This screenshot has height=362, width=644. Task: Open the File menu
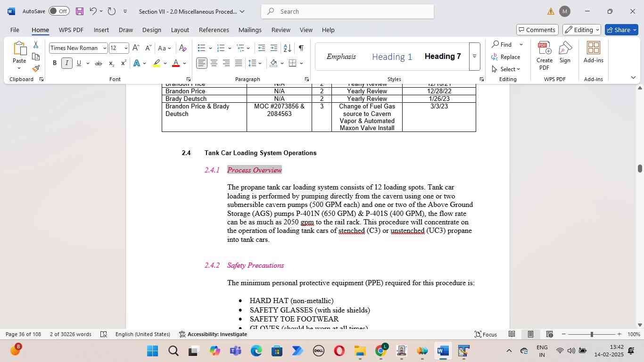[15, 30]
